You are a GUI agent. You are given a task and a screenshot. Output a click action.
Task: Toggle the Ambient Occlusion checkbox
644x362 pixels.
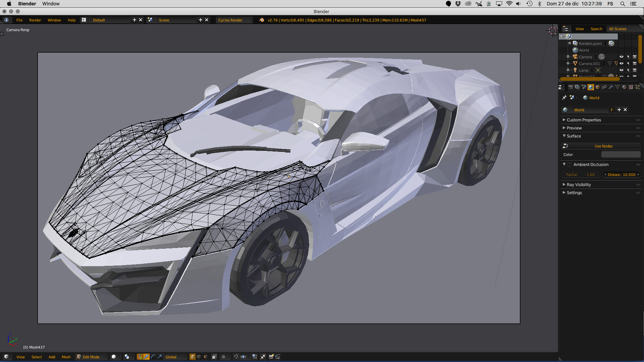(x=569, y=165)
